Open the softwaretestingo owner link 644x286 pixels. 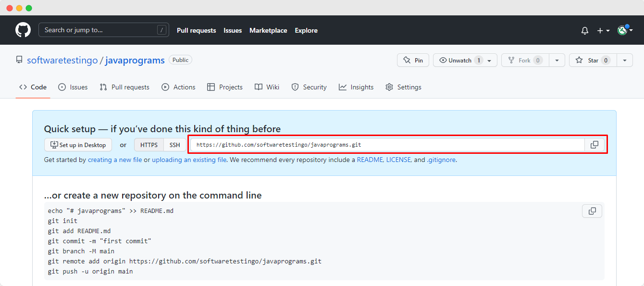(x=62, y=60)
